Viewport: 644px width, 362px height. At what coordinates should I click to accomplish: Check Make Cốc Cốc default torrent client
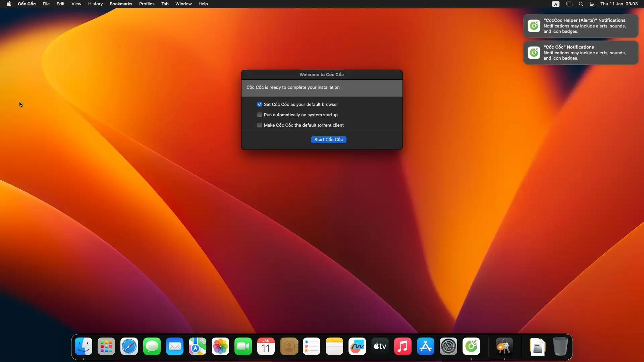point(260,125)
